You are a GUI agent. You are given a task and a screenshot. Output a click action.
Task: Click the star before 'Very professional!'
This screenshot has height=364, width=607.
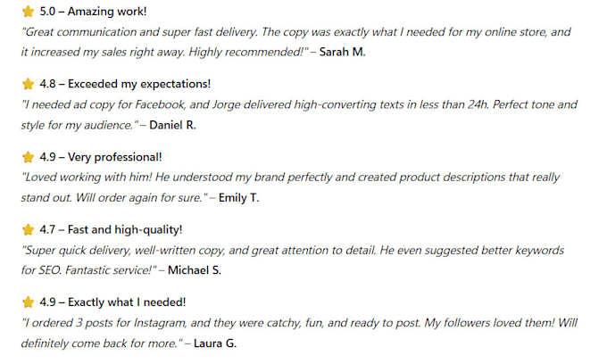(28, 157)
